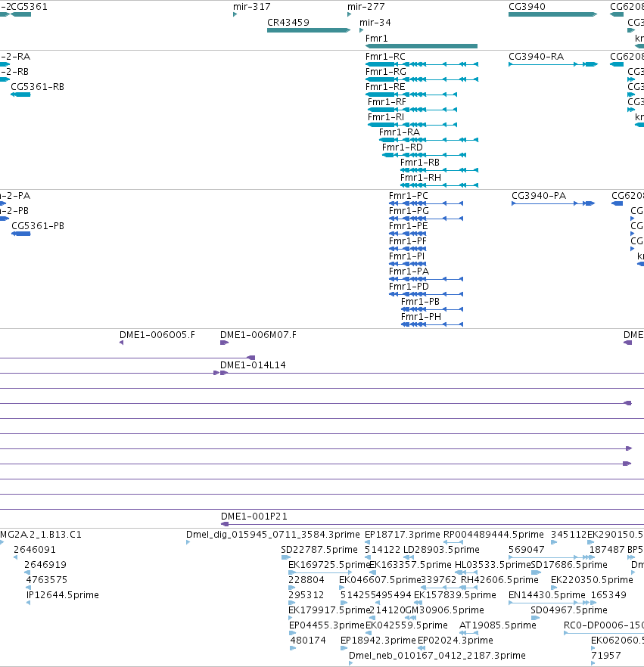
Task: Select the CG5361-RB transcript label
Action: tap(37, 87)
